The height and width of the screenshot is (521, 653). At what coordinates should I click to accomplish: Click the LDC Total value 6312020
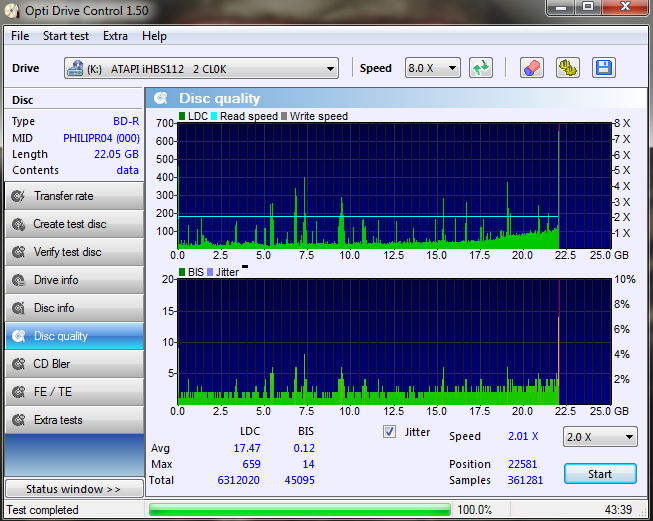(239, 480)
